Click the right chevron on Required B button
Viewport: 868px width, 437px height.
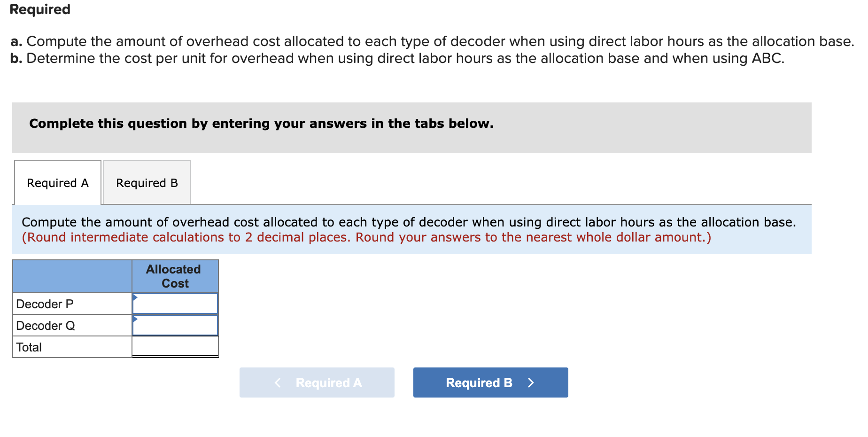tap(531, 382)
